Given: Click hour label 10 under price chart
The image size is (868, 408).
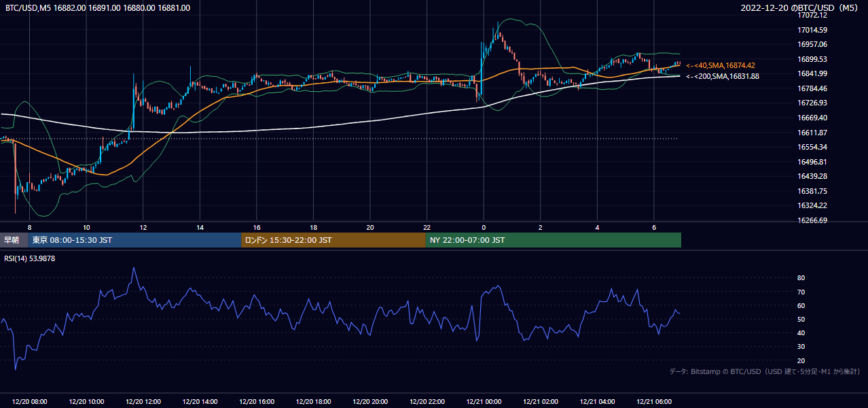Looking at the screenshot, I should pyautogui.click(x=86, y=227).
